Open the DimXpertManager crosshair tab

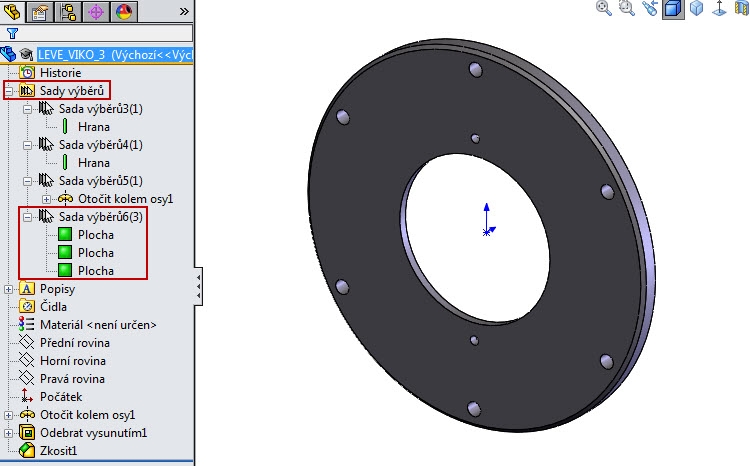[x=97, y=12]
